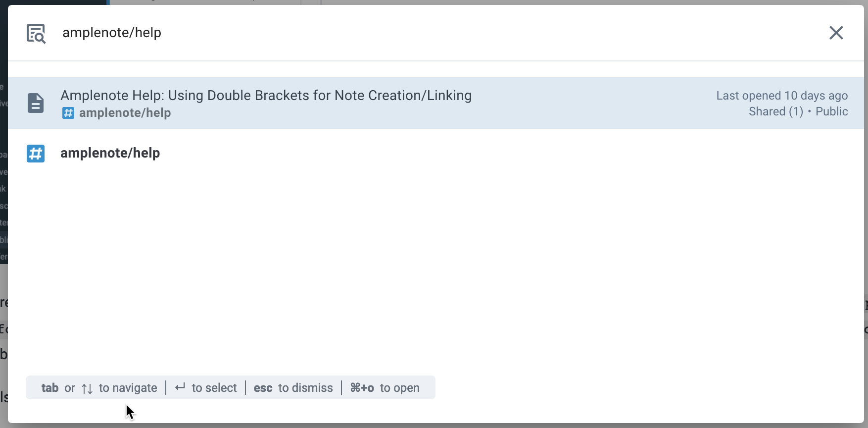Click the small tag icon under the note title
The image size is (868, 428).
[68, 113]
